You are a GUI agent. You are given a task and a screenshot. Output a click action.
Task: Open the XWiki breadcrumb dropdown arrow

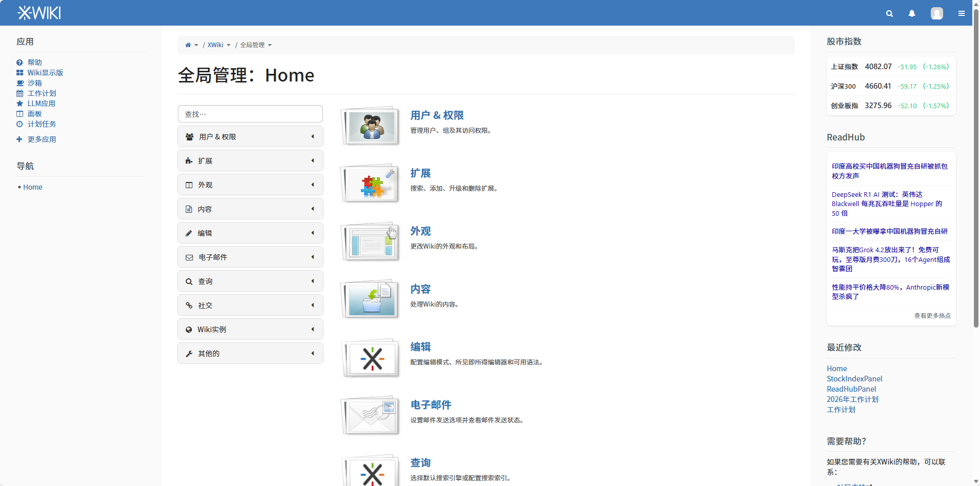click(x=229, y=45)
